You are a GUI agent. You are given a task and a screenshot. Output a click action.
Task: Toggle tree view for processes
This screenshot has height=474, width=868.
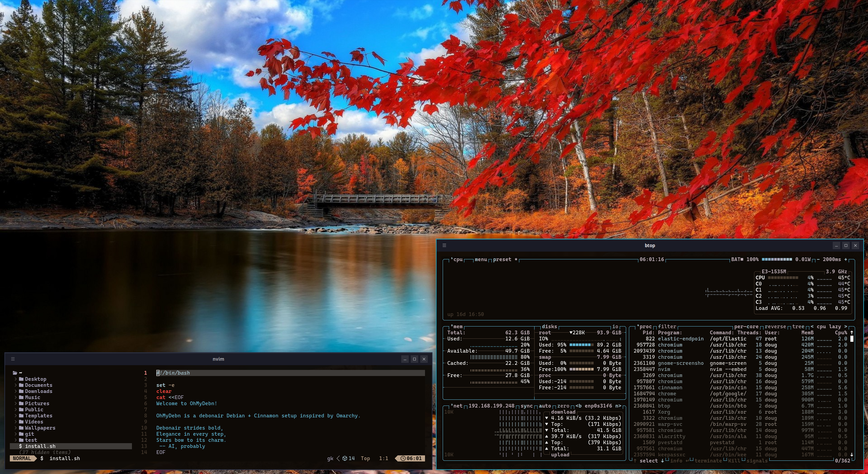tap(798, 327)
